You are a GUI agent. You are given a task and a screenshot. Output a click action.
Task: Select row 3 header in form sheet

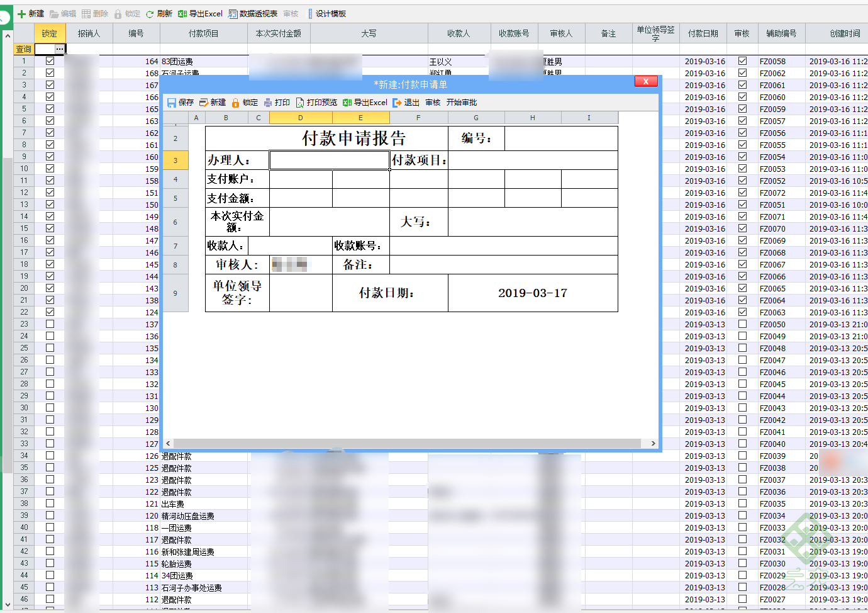pyautogui.click(x=175, y=160)
